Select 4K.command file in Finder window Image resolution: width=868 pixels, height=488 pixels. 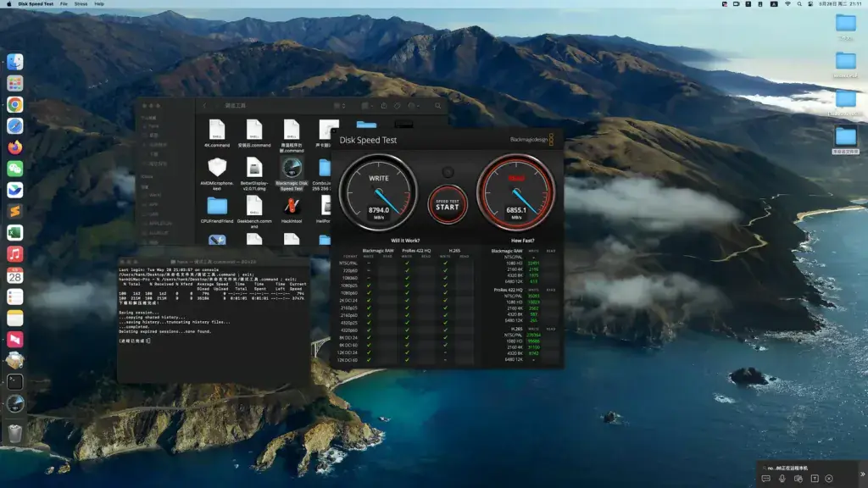(x=217, y=133)
